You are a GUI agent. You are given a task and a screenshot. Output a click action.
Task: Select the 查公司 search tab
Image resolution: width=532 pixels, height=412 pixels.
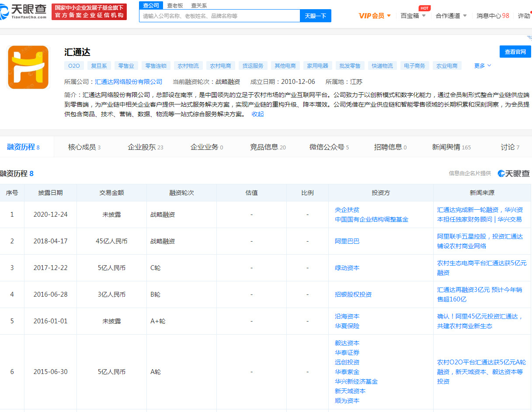(151, 5)
